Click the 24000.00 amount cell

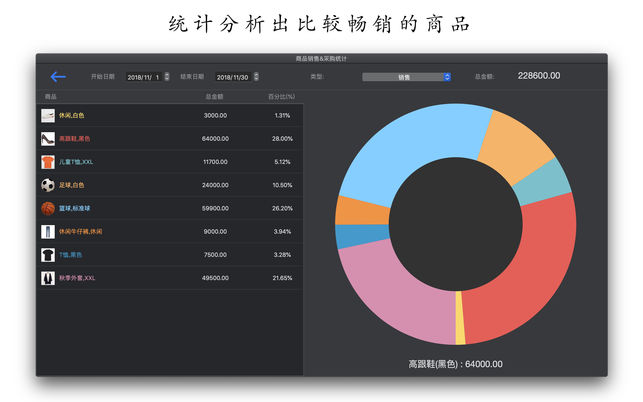215,185
